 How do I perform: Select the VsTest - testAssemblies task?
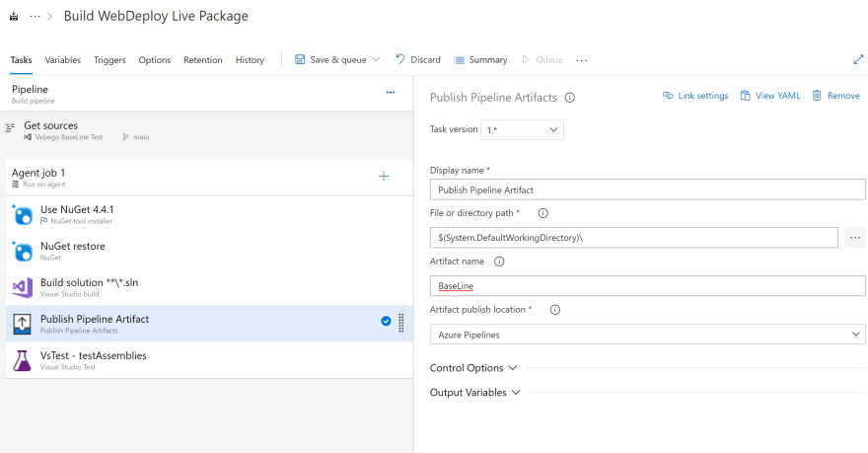(209, 360)
